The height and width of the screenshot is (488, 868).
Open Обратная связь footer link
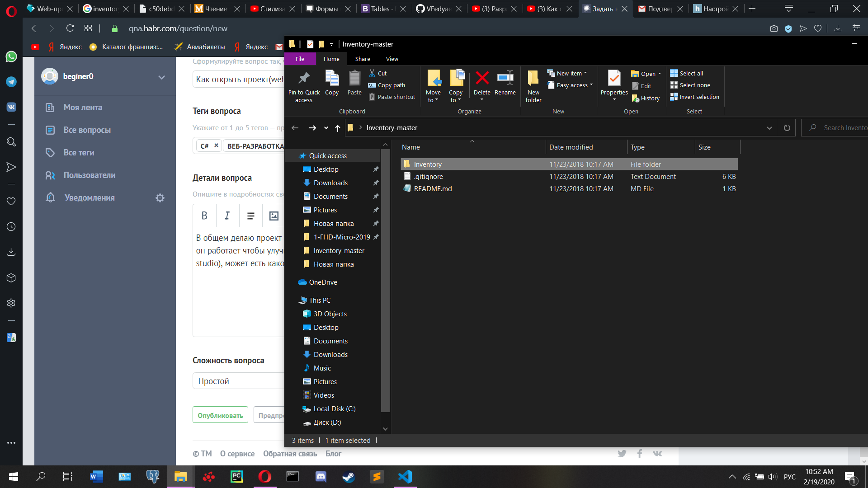click(x=290, y=454)
